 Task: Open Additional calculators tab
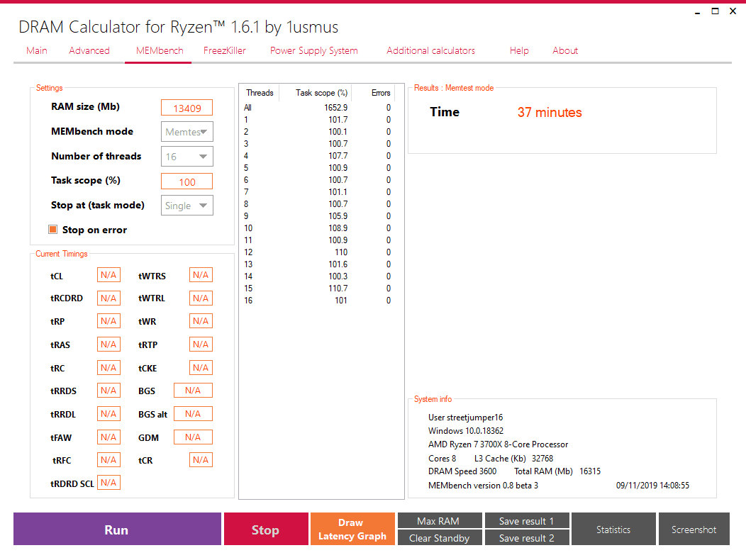[430, 50]
